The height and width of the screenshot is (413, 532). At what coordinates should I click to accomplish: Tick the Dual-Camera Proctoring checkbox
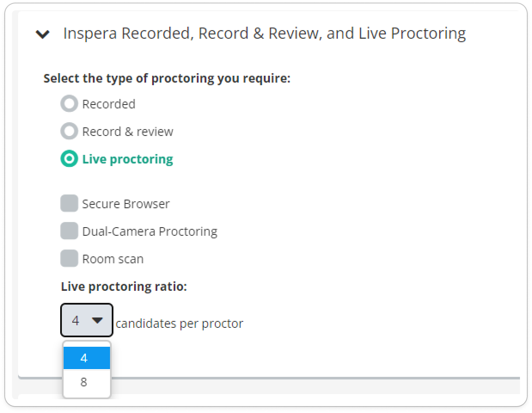[x=69, y=231]
